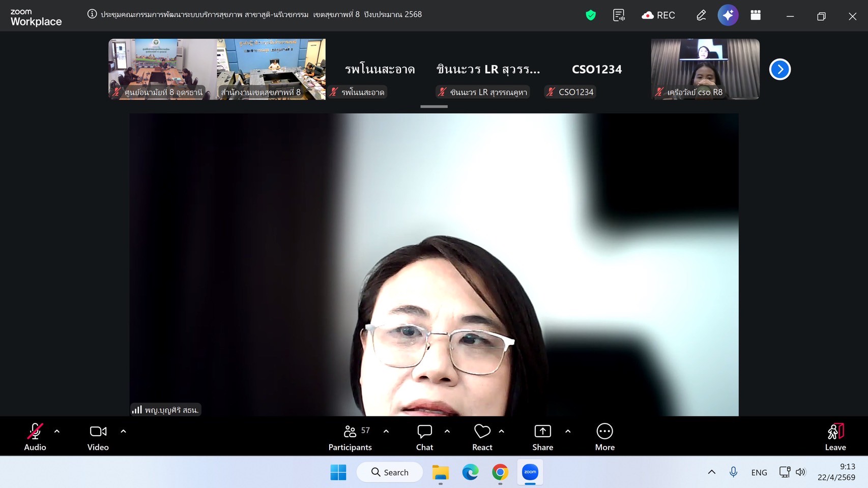Click the cloud REC recording indicator
This screenshot has width=868, height=488.
pos(658,15)
